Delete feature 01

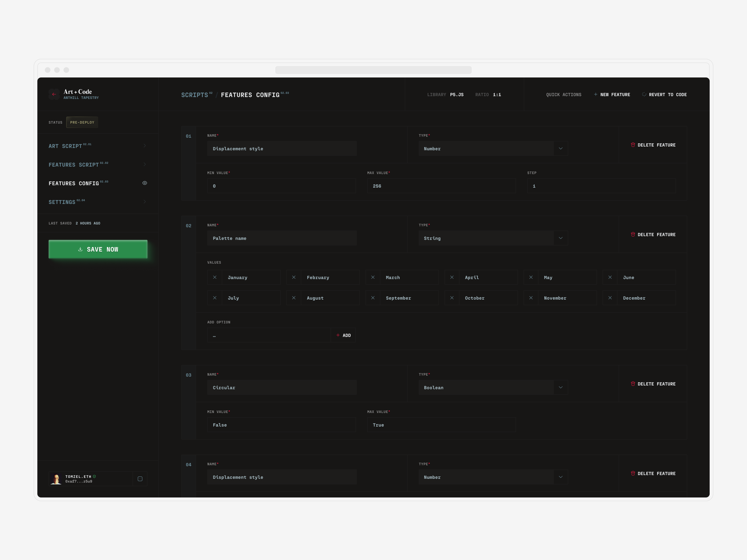click(653, 145)
